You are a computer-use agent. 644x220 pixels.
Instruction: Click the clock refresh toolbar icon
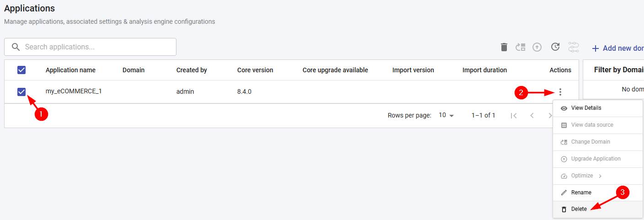(555, 47)
